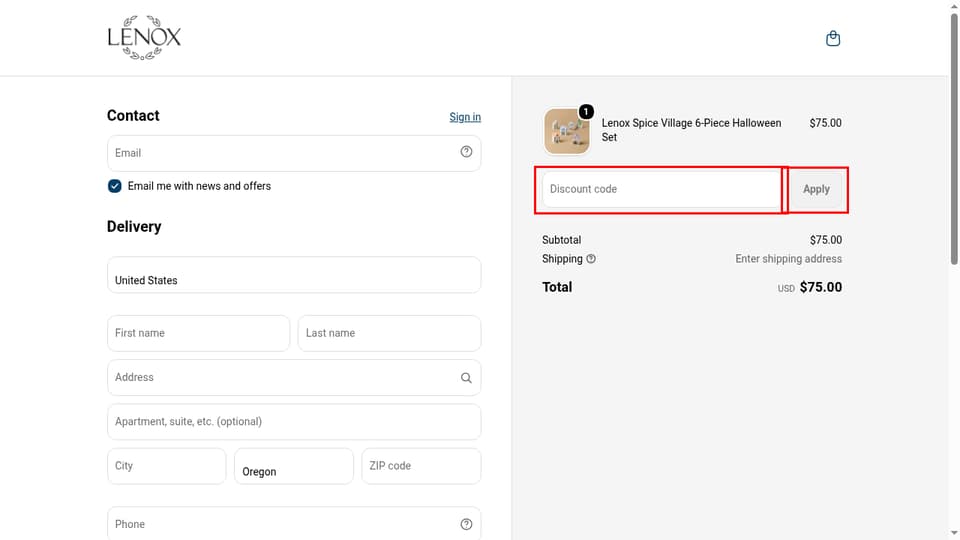Open the United States country dropdown
The width and height of the screenshot is (960, 540).
point(294,275)
